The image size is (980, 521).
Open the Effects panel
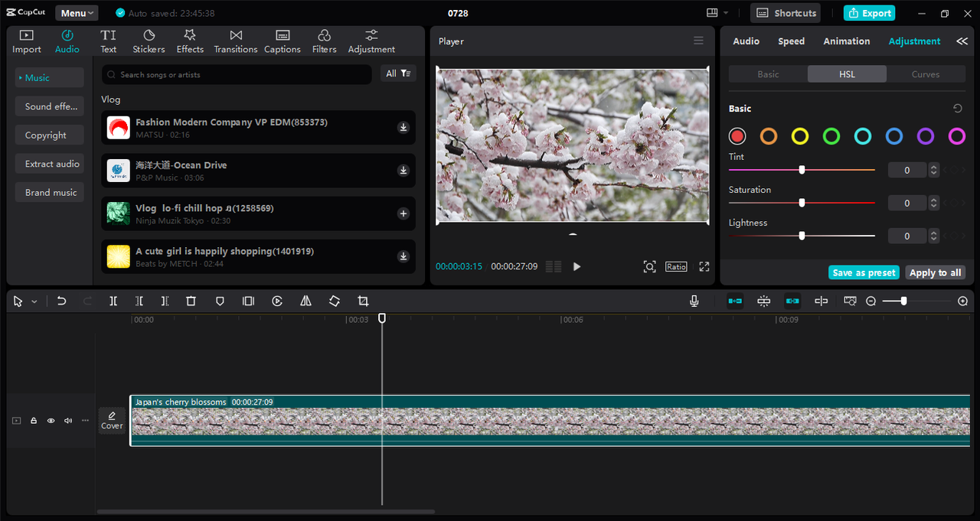point(190,41)
